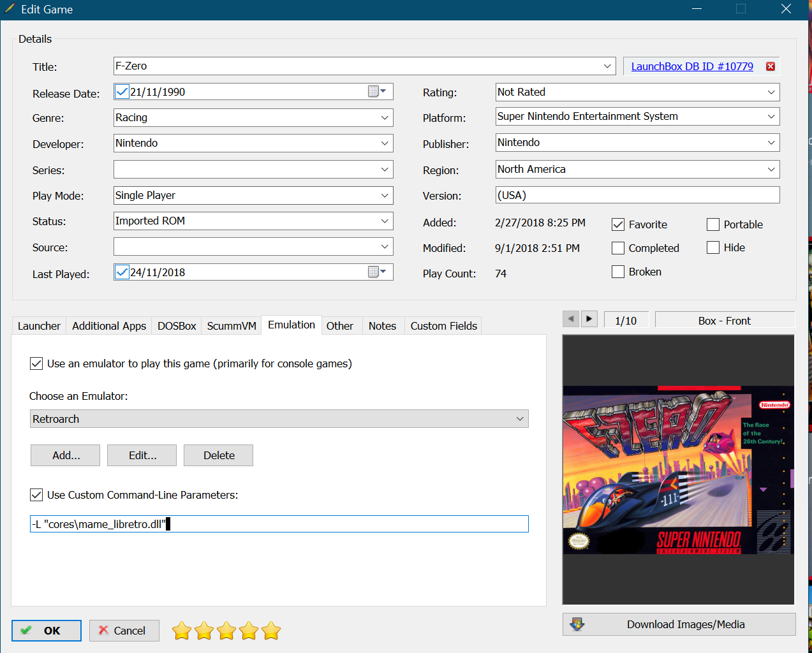Click the Delete emulator button
Image resolution: width=812 pixels, height=653 pixels.
click(219, 455)
